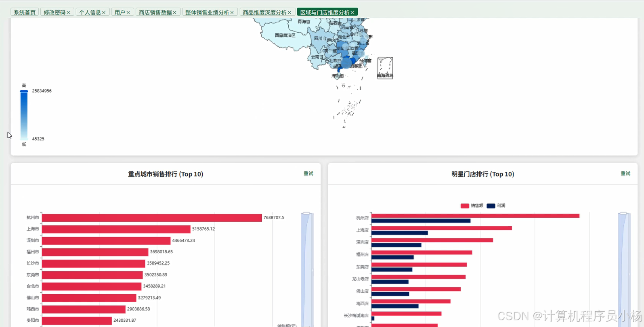Close the 修改密码 tab
The height and width of the screenshot is (327, 644).
[x=68, y=12]
